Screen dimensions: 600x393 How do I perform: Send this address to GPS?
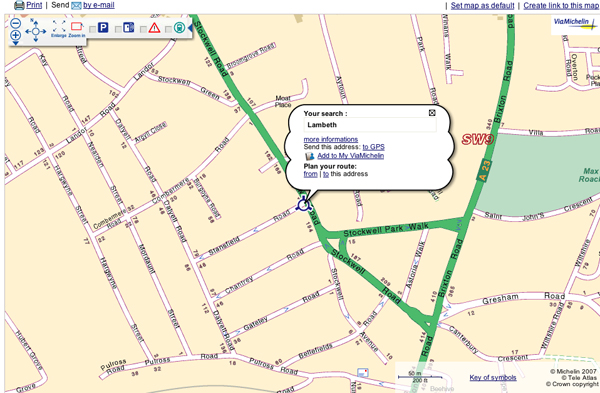click(373, 147)
